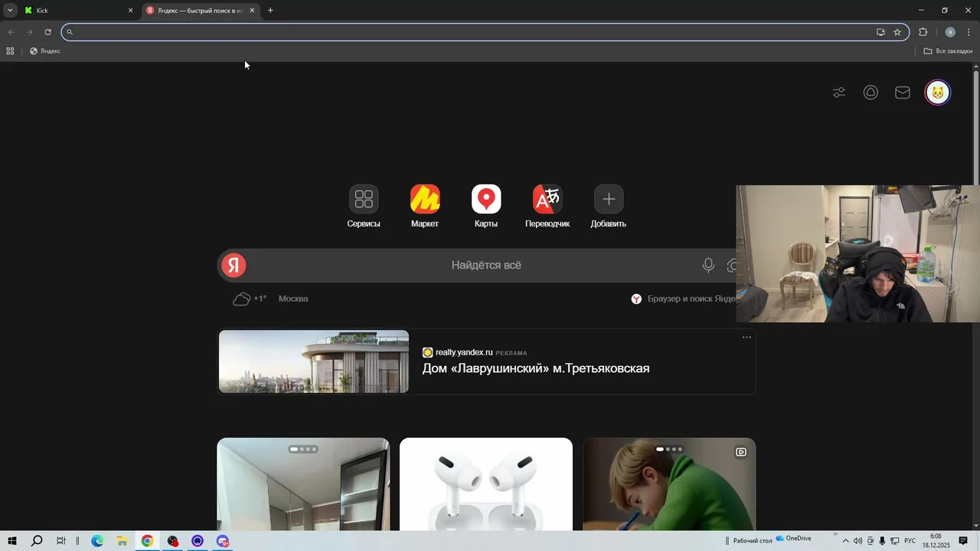Open the Карты maps shortcut
This screenshot has width=980, height=551.
(486, 199)
